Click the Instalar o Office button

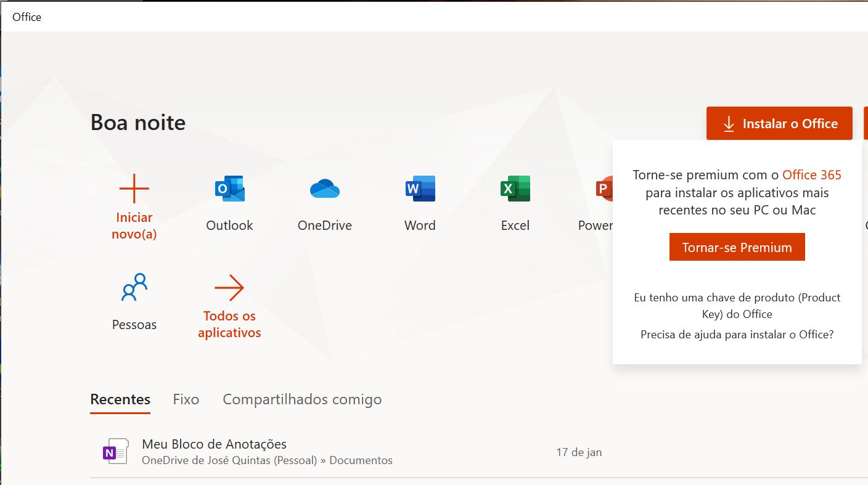coord(779,123)
